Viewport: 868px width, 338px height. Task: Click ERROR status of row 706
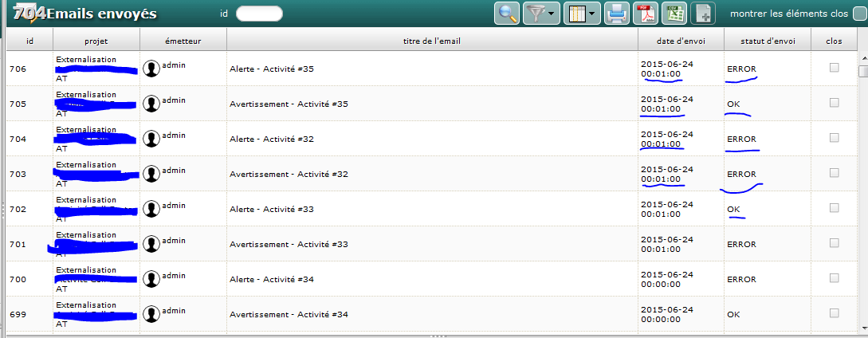click(x=741, y=69)
